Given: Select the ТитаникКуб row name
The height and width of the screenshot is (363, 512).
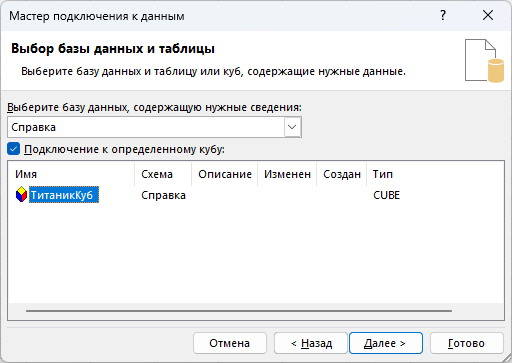Looking at the screenshot, I should tap(64, 195).
